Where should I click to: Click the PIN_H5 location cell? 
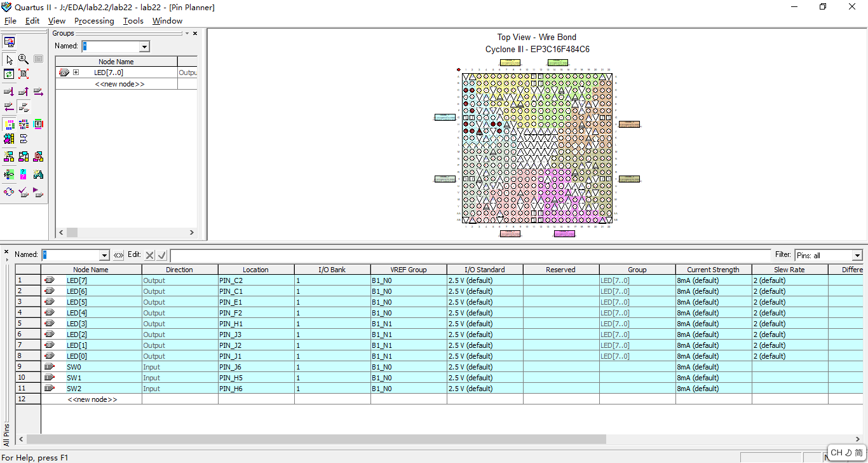256,378
